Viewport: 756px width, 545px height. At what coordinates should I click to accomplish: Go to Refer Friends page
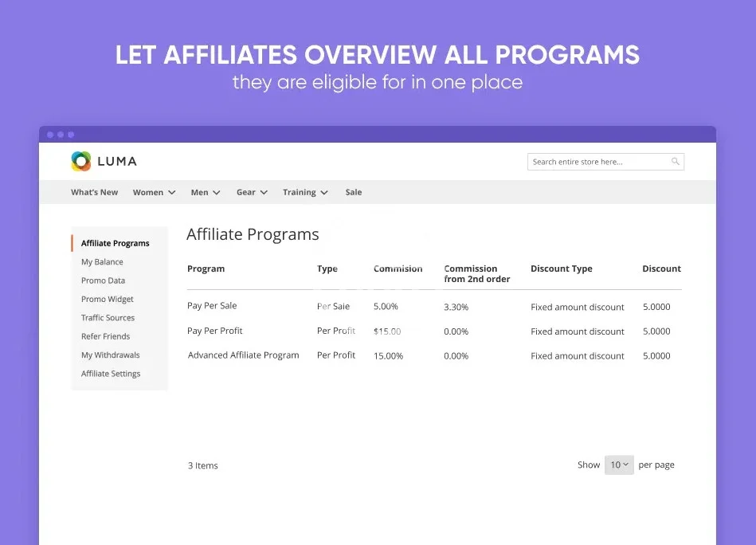(105, 336)
